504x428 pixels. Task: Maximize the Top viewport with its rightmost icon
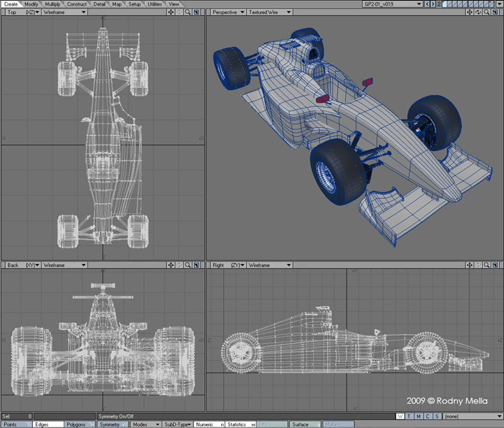(x=196, y=12)
